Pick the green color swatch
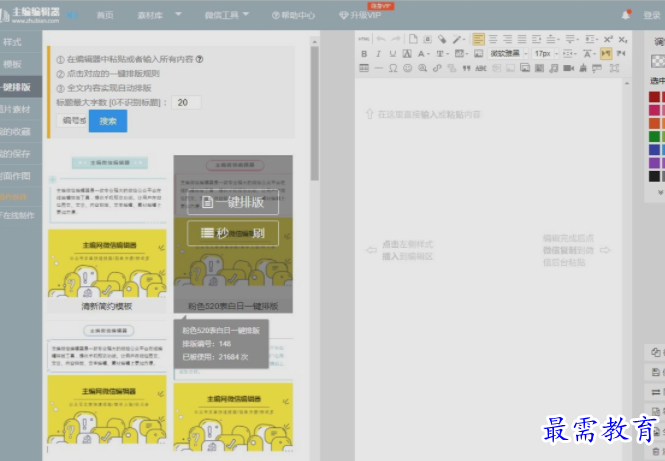 tap(654, 136)
